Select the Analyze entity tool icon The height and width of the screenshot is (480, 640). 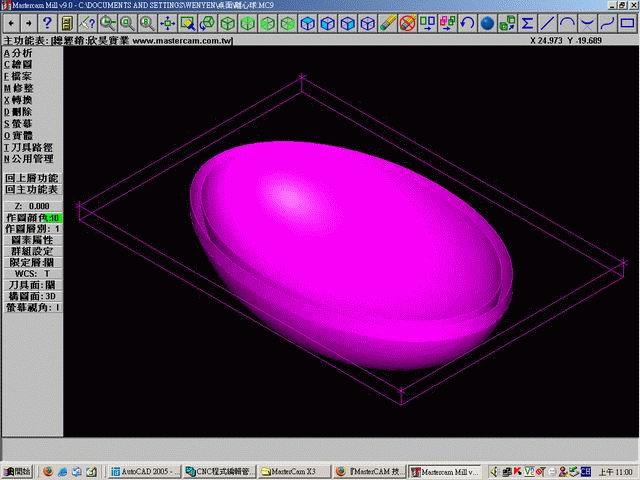pos(87,23)
